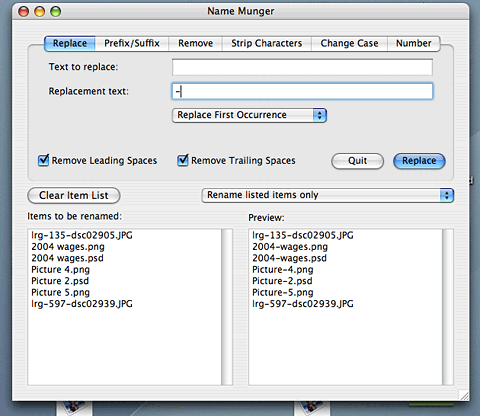This screenshot has height=416, width=480.
Task: Toggle Remove Leading Spaces checkbox
Action: click(x=44, y=160)
